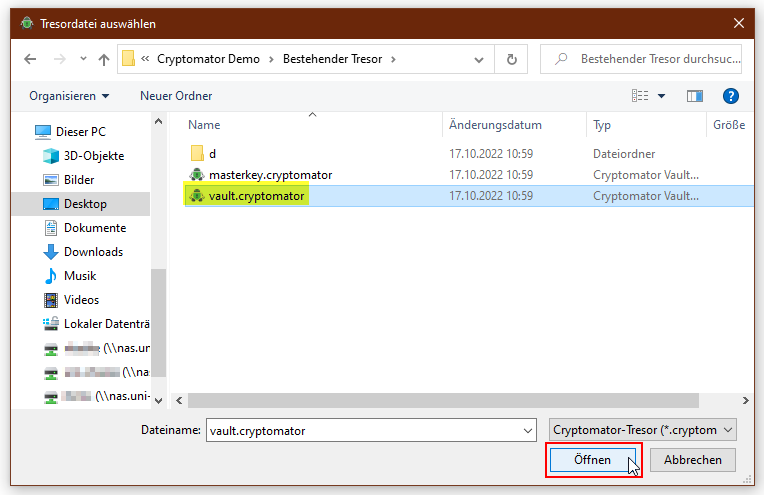The height and width of the screenshot is (495, 764).
Task: Open 3D-Objekte in sidebar
Action: [94, 156]
